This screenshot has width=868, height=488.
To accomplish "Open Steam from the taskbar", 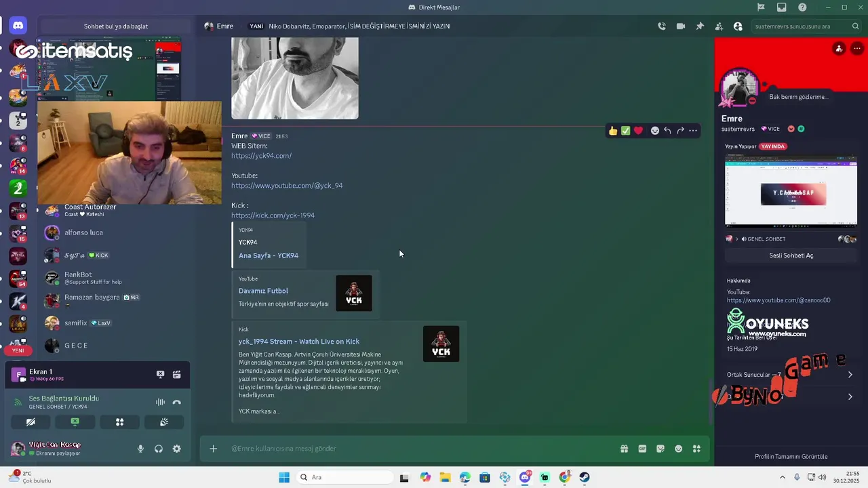I will (584, 477).
